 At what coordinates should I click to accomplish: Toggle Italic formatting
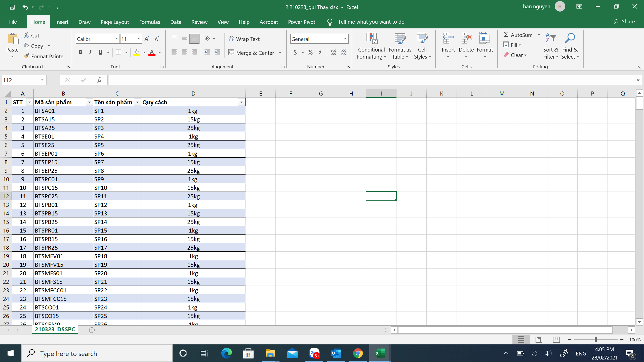(90, 52)
